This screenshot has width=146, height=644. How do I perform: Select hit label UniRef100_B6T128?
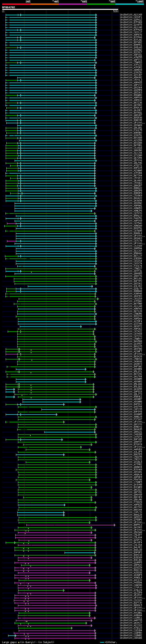pyautogui.click(x=131, y=311)
